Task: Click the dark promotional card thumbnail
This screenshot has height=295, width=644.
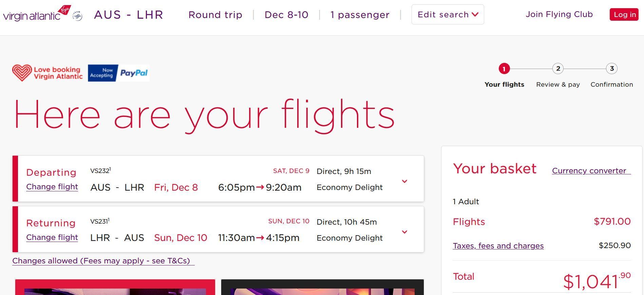Action: pos(322,287)
